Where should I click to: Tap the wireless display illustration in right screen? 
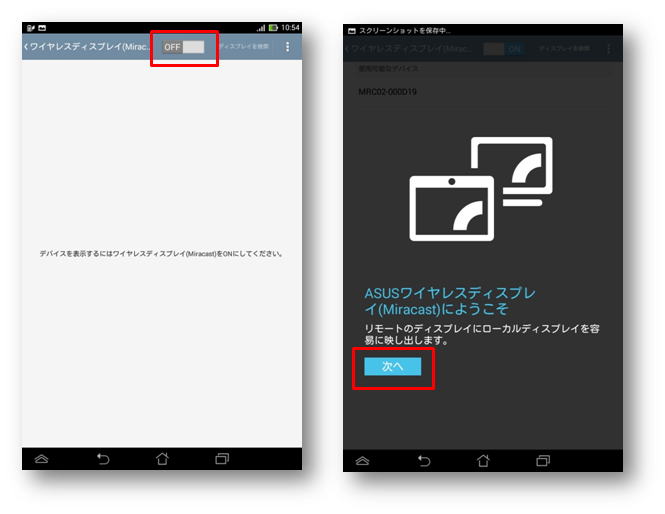481,189
